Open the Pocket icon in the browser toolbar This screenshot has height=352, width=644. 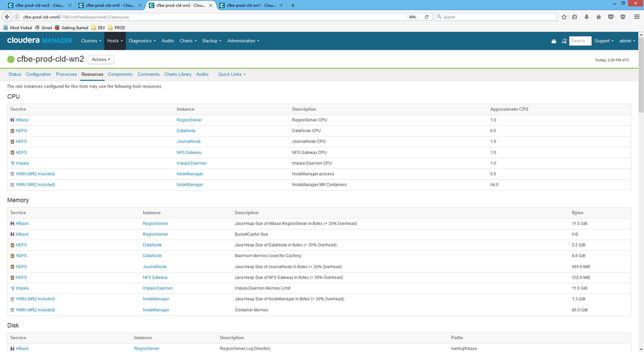point(610,17)
